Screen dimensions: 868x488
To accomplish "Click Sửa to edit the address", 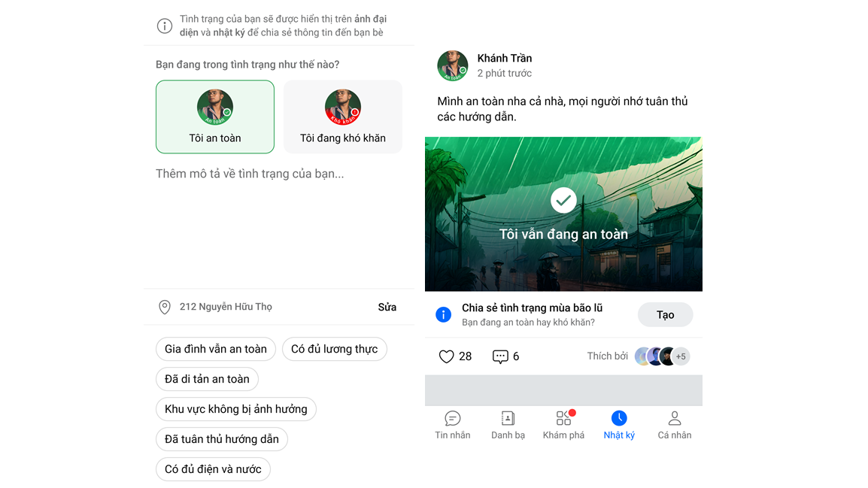I will [x=387, y=307].
